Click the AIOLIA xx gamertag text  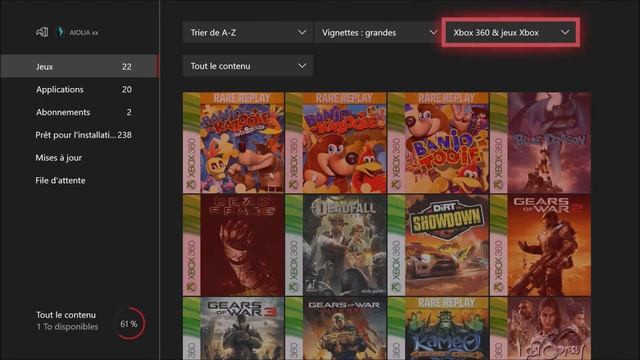[x=84, y=32]
